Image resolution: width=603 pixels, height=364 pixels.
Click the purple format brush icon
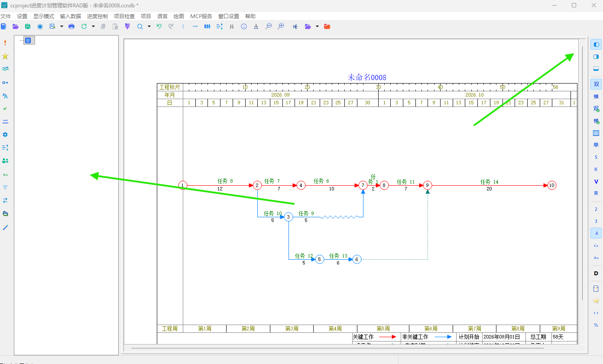[x=127, y=26]
